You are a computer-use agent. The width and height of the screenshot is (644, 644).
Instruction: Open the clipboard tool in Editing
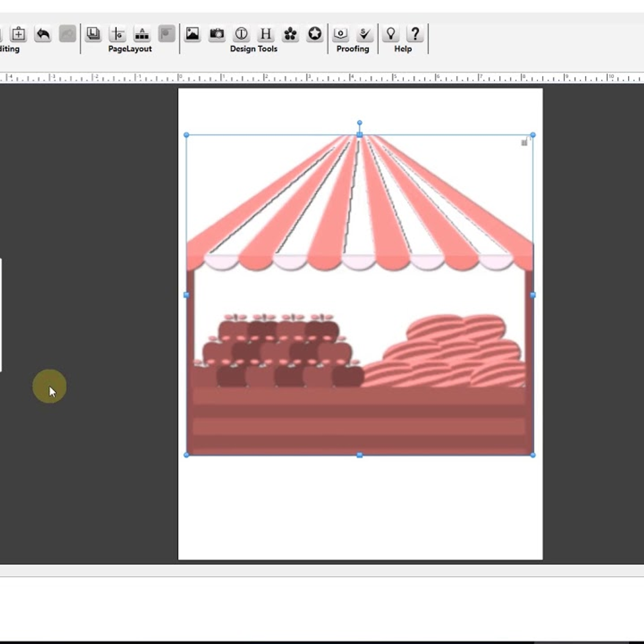click(18, 35)
